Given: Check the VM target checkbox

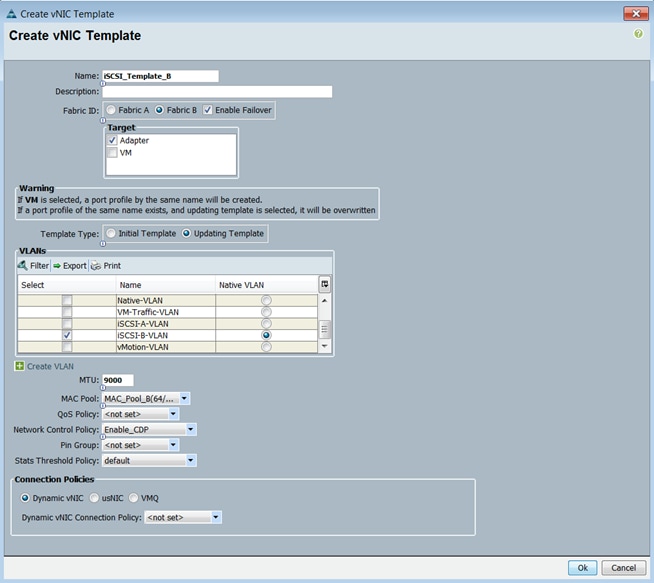Looking at the screenshot, I should (112, 153).
